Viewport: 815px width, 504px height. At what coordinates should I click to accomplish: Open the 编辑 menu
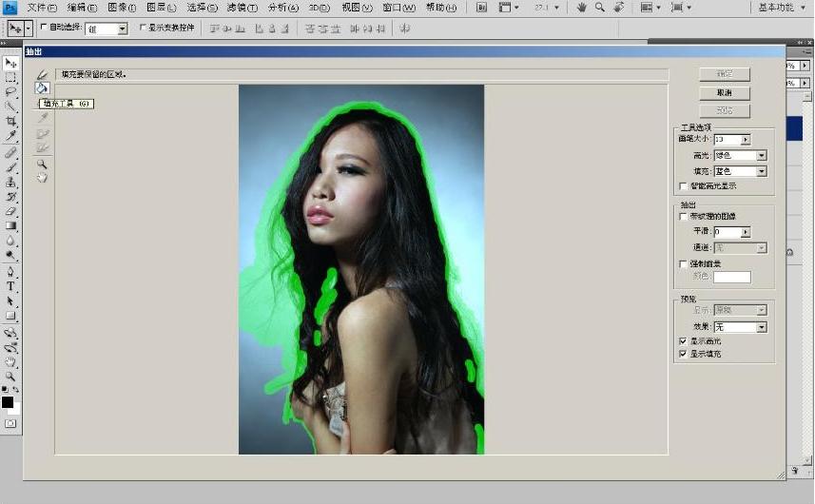82,8
